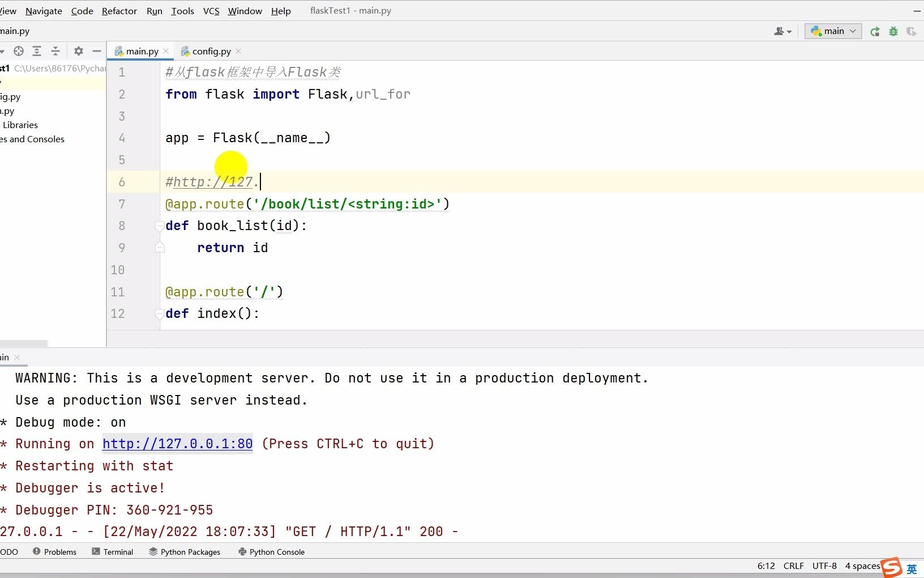Collapse the book_list function fold marker
Image resolution: width=924 pixels, height=578 pixels.
[x=160, y=226]
